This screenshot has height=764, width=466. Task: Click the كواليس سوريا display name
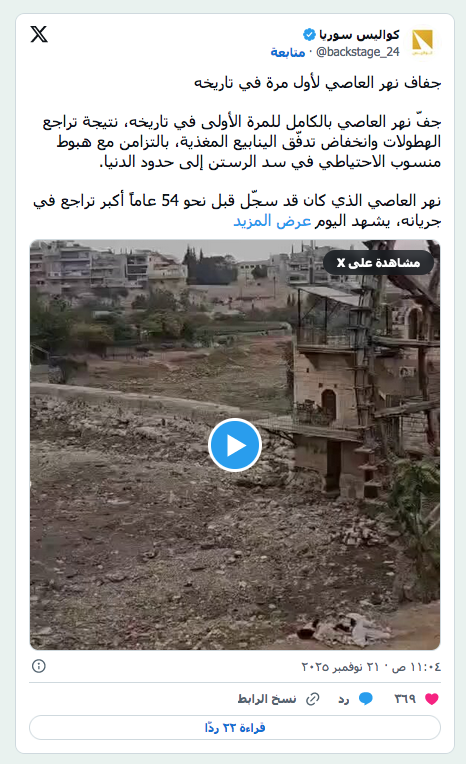pos(359,35)
